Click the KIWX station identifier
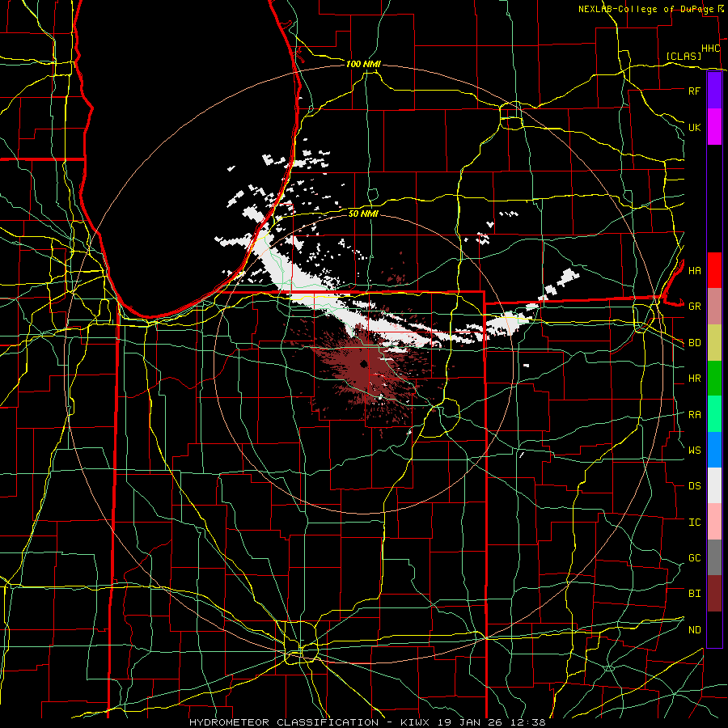Image resolution: width=728 pixels, height=728 pixels. click(x=417, y=722)
